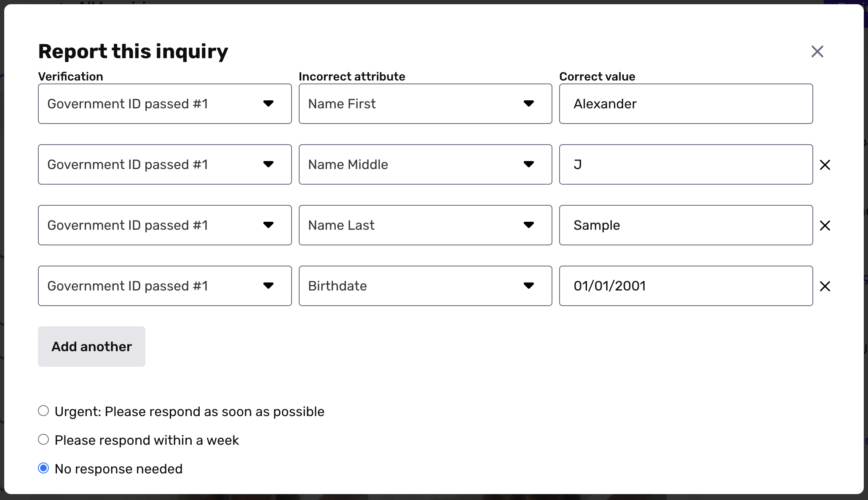Viewport: 868px width, 500px height.
Task: Click the 01/01/2001 correct value field
Action: 686,286
